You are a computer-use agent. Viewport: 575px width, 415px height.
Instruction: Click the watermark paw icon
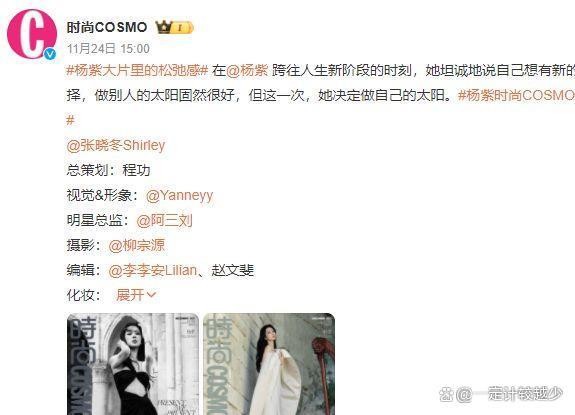tap(446, 394)
